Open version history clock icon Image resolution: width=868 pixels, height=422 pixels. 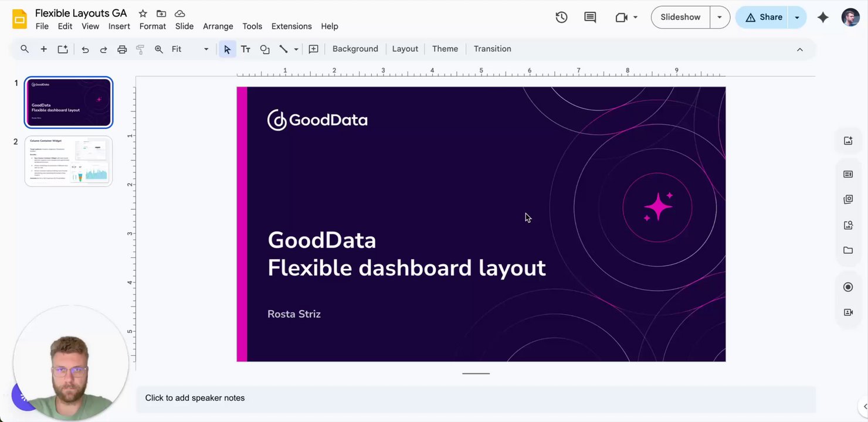pyautogui.click(x=561, y=18)
